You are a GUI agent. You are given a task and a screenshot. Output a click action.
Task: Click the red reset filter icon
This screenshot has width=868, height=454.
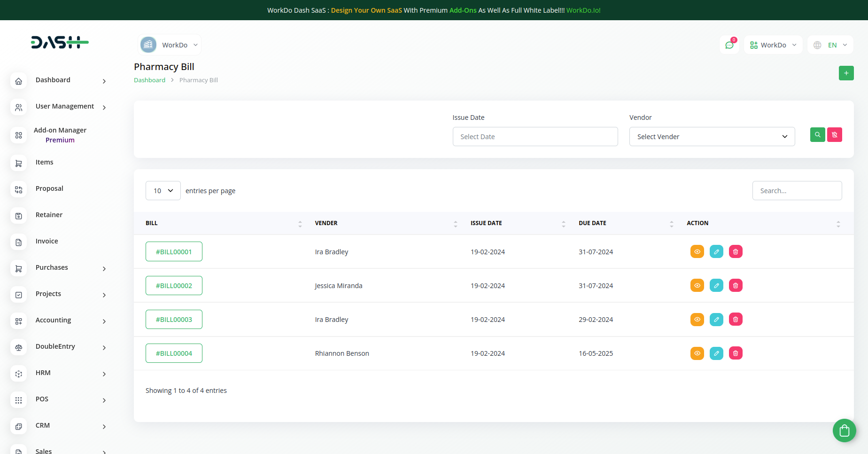pos(834,135)
